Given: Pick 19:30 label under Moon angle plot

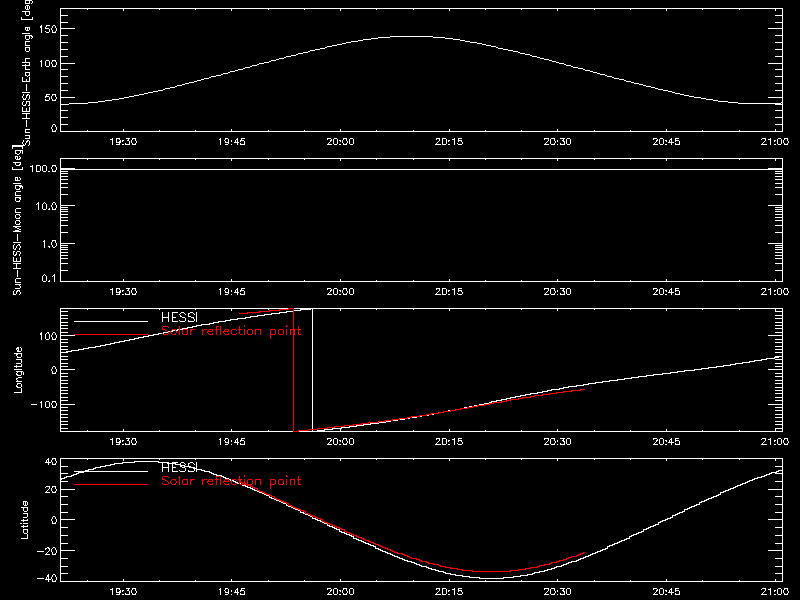Looking at the screenshot, I should [123, 292].
